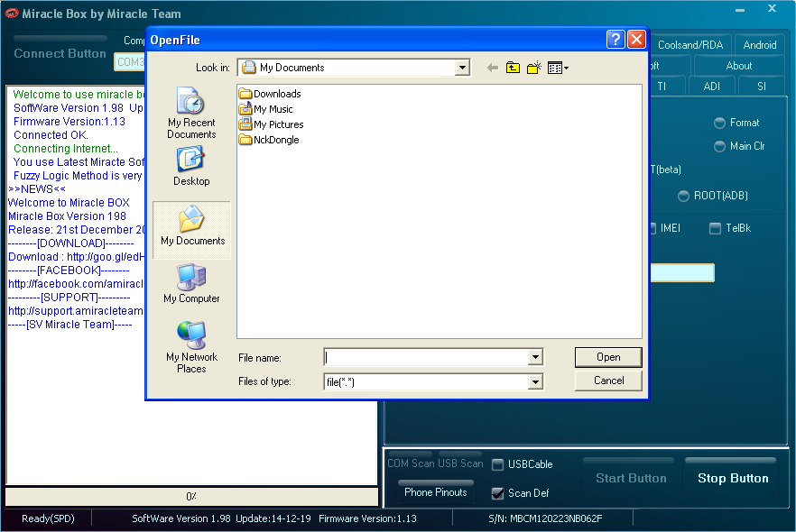Click the support.amiracleteam link in log
The image size is (796, 532).
click(76, 310)
